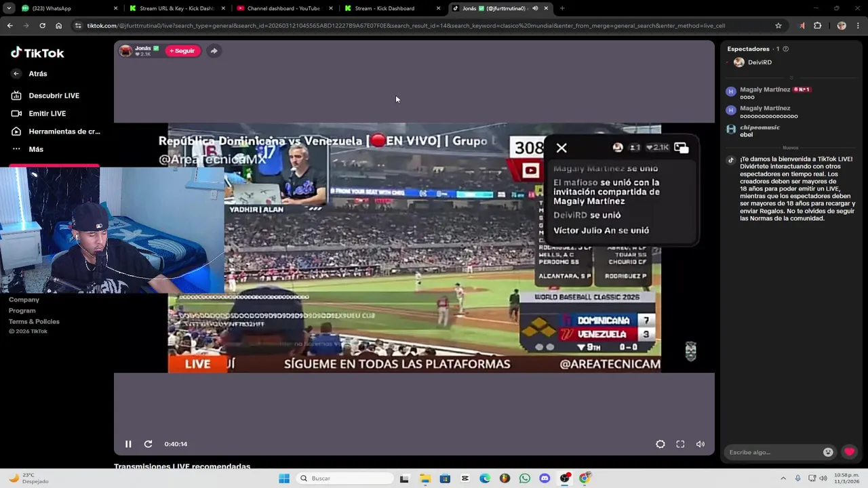Switch to Stream - Kick Dashboard tab
The image size is (868, 488).
pyautogui.click(x=392, y=8)
